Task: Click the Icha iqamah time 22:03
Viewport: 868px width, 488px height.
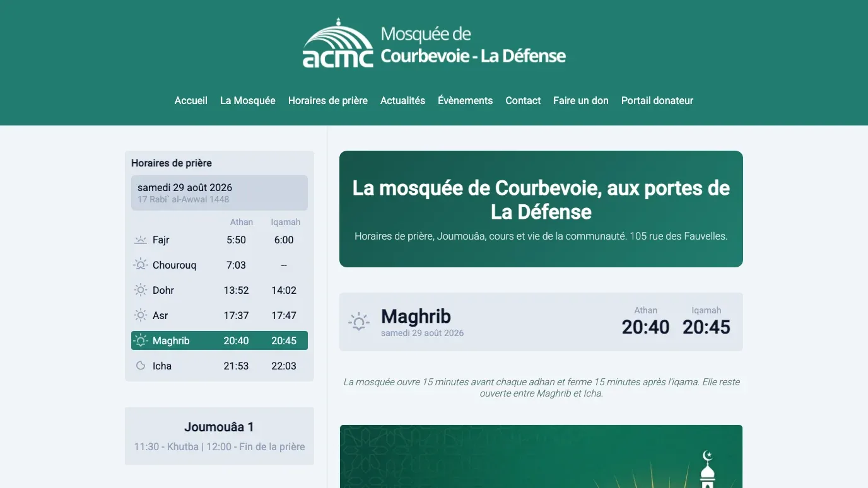Action: [284, 366]
